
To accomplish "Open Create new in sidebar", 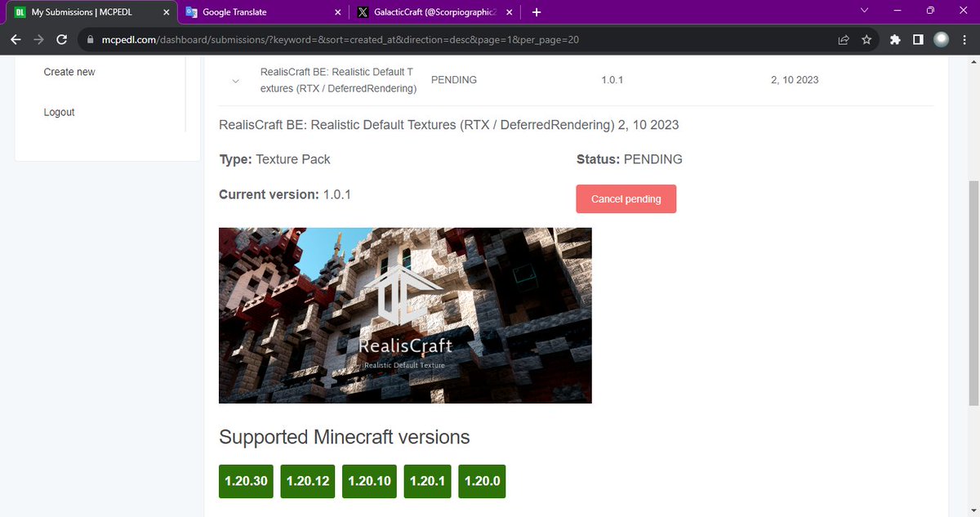I will pyautogui.click(x=69, y=72).
